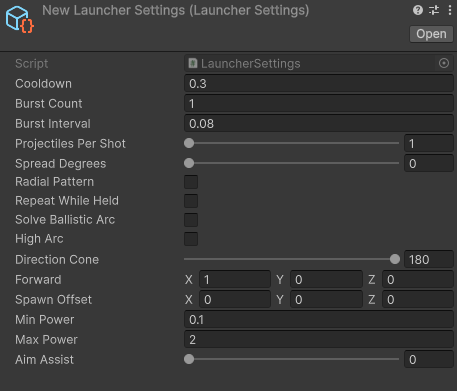Screen dimensions: 457x391
Task: Click the Burst Count value field
Action: coord(319,103)
